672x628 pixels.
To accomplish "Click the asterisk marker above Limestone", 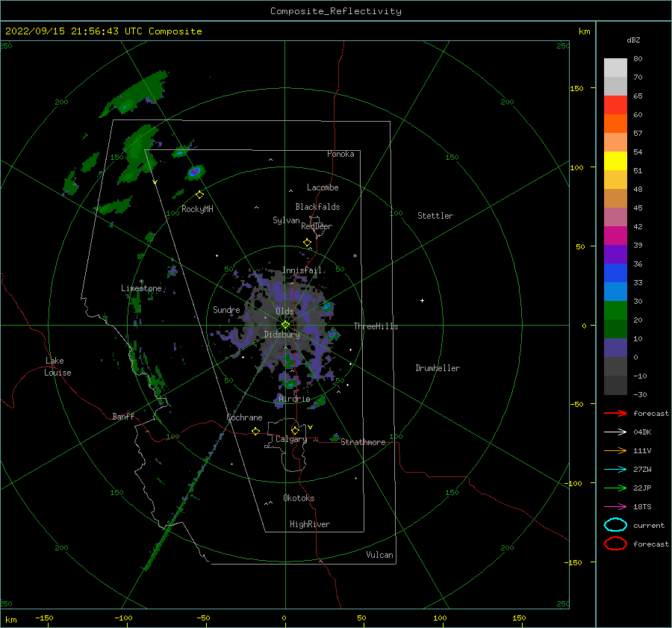I will click(x=141, y=282).
